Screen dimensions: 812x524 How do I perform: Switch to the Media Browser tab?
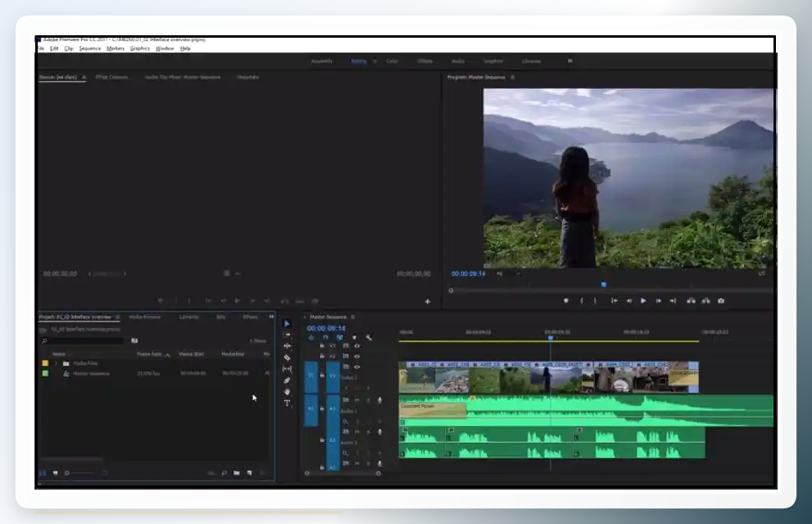click(144, 317)
